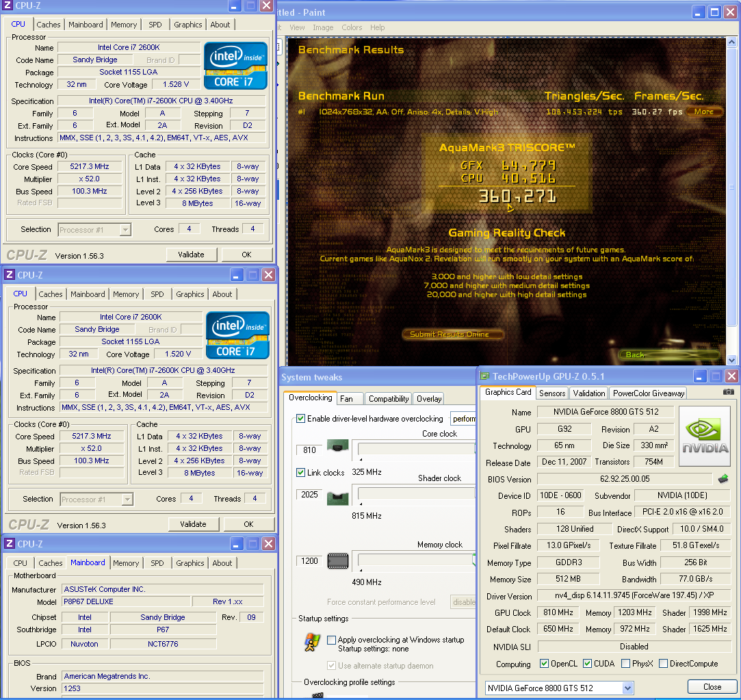Click Paint scrollbar down arrow

pos(731,360)
